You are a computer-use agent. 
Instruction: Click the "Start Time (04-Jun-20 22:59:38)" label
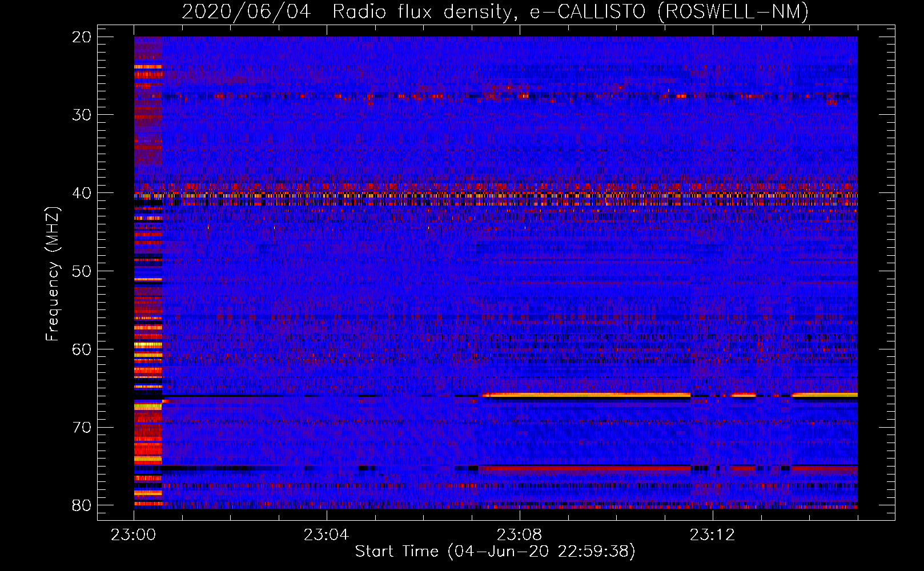495,552
